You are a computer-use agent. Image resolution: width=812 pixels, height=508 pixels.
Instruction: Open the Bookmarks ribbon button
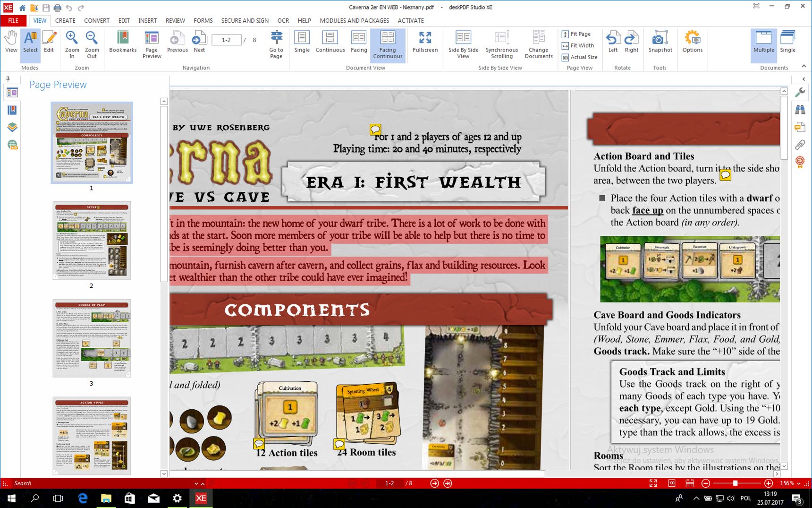point(123,42)
